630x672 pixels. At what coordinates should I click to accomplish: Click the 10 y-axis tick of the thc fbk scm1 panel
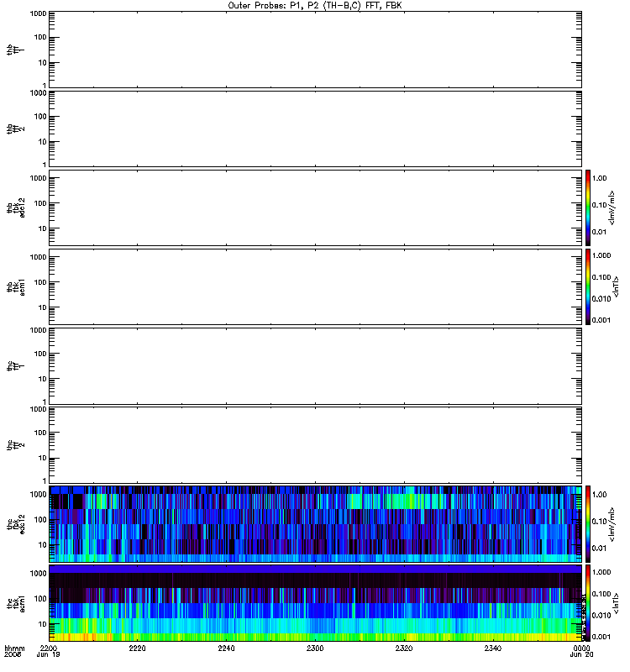coord(43,624)
